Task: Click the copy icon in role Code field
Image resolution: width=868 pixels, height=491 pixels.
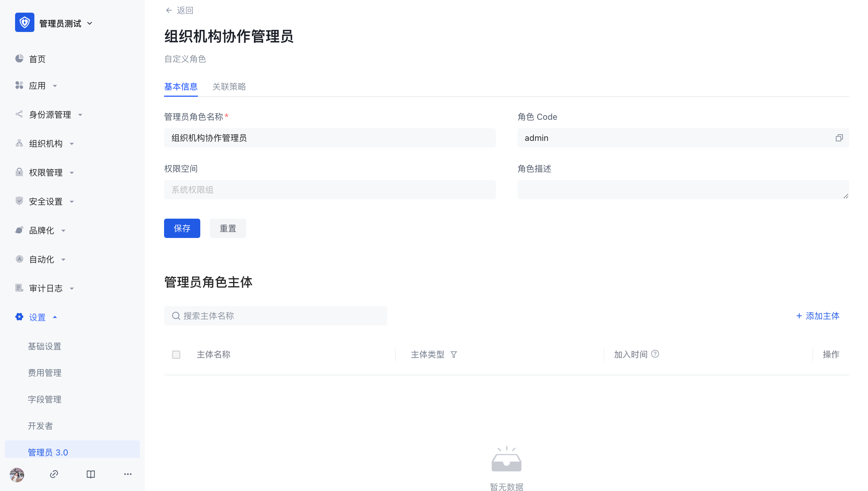Action: pyautogui.click(x=839, y=138)
